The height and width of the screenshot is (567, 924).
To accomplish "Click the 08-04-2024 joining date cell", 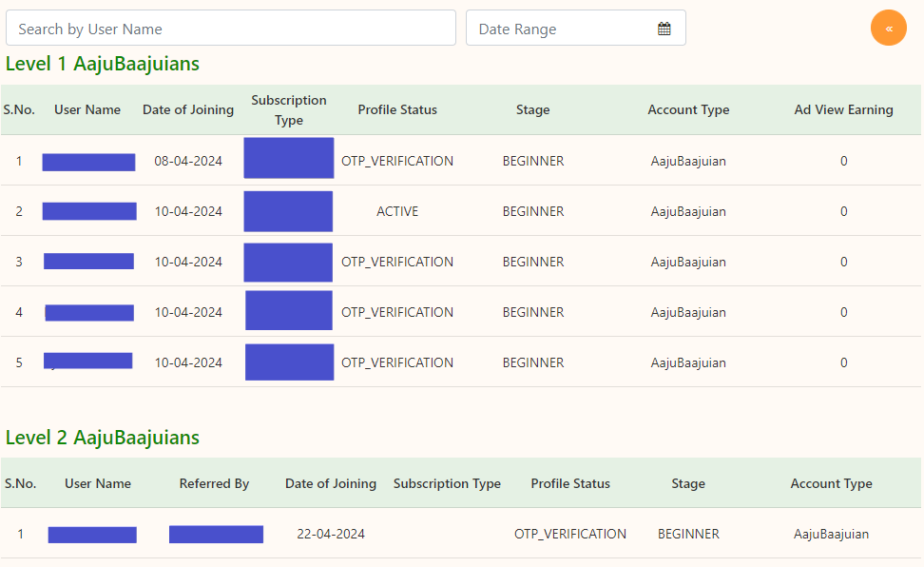I will click(x=188, y=161).
